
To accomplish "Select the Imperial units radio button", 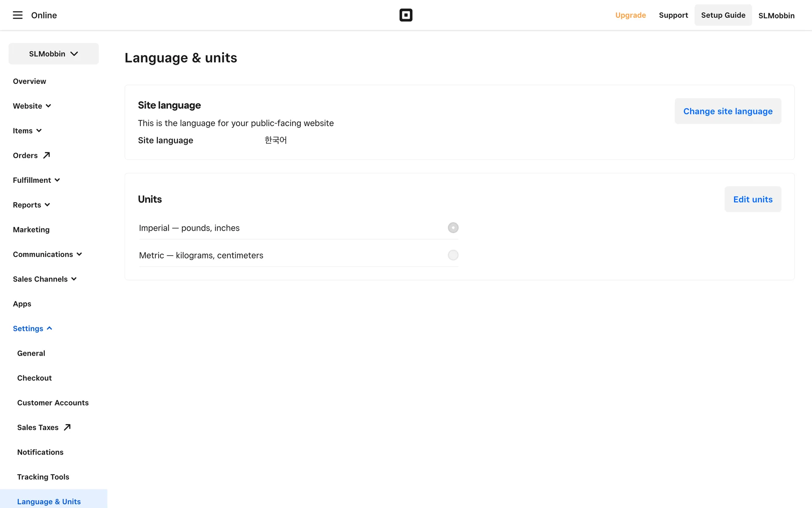I will 453,228.
